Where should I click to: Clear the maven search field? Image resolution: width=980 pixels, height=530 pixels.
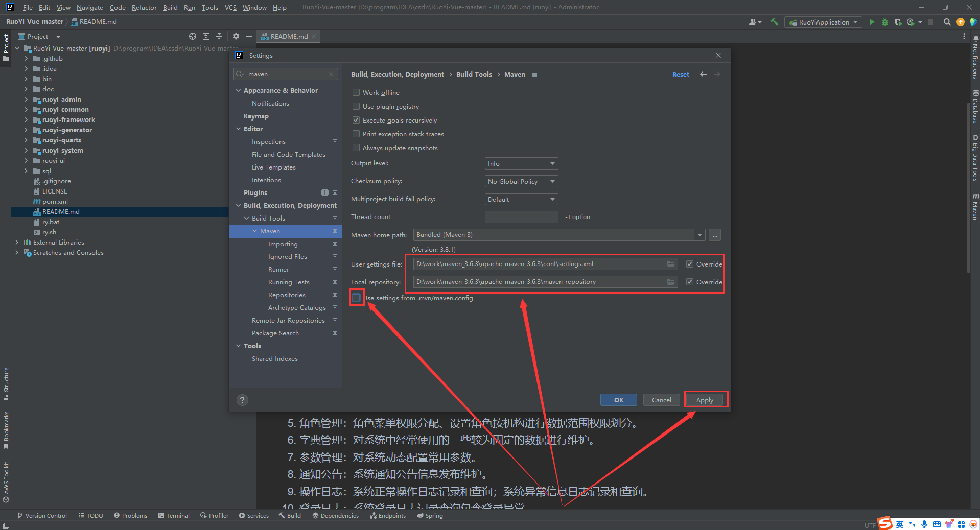pos(331,74)
